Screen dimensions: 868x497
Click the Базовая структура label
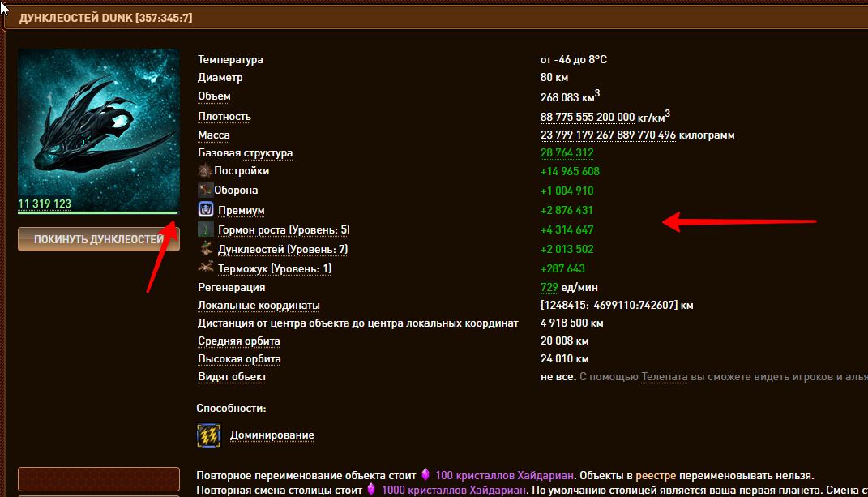[x=245, y=152]
